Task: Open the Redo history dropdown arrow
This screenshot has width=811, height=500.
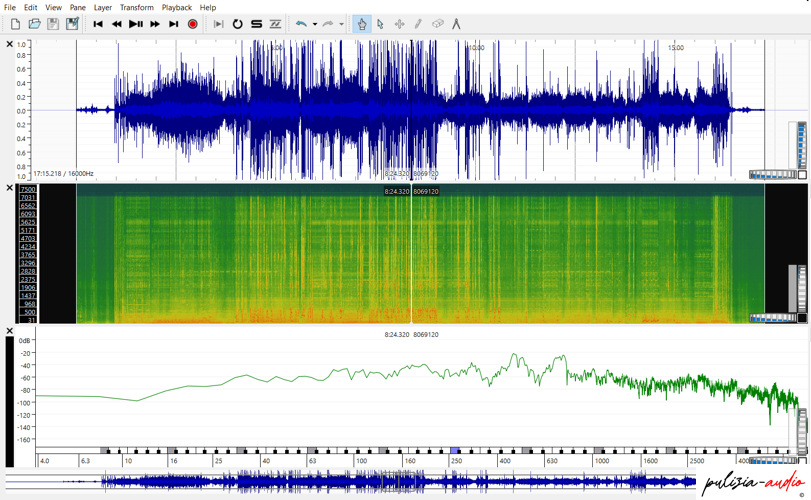Action: [341, 24]
